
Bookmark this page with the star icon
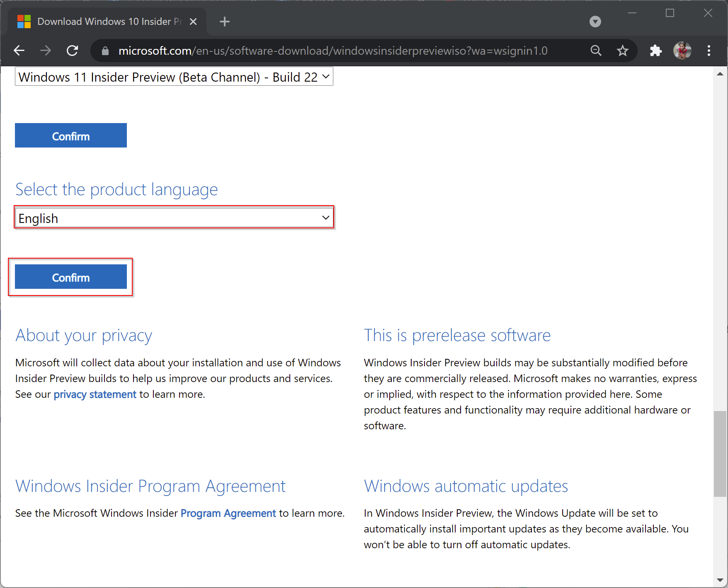622,51
